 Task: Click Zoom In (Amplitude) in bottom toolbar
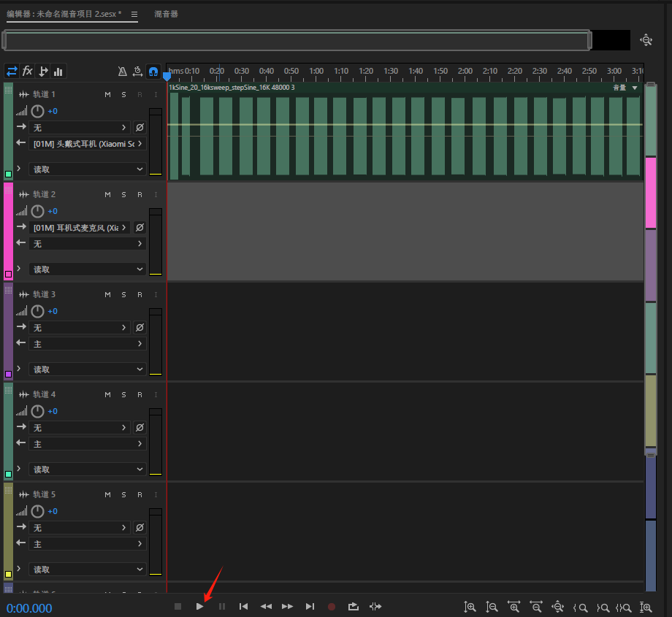470,607
